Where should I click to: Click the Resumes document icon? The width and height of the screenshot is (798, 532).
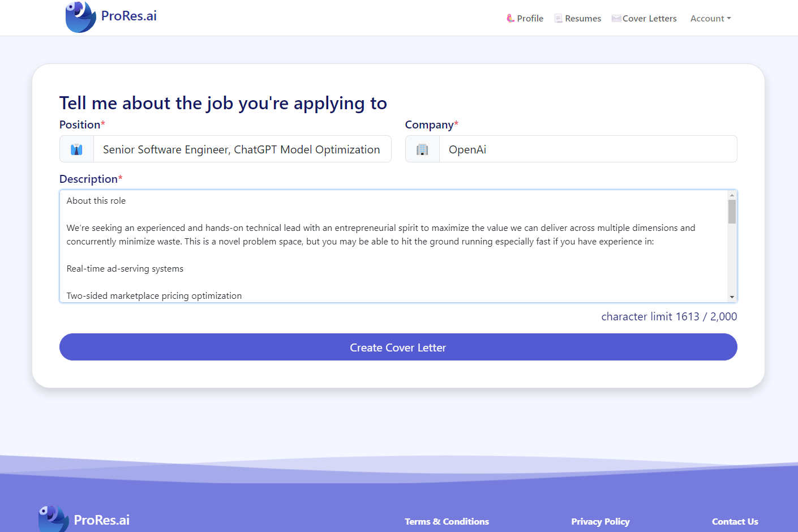pos(559,18)
